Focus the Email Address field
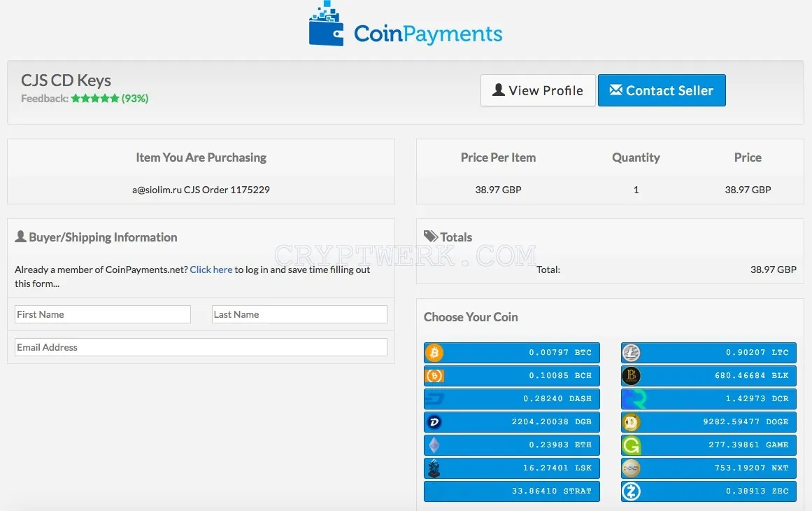 click(201, 347)
